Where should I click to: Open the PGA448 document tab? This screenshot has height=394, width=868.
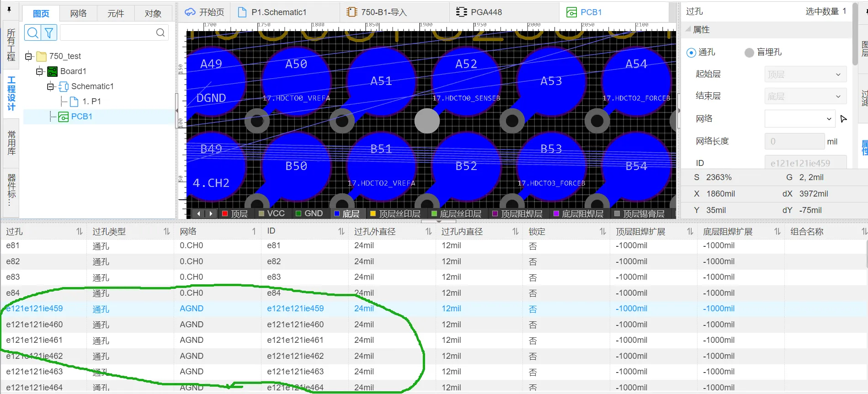(486, 12)
